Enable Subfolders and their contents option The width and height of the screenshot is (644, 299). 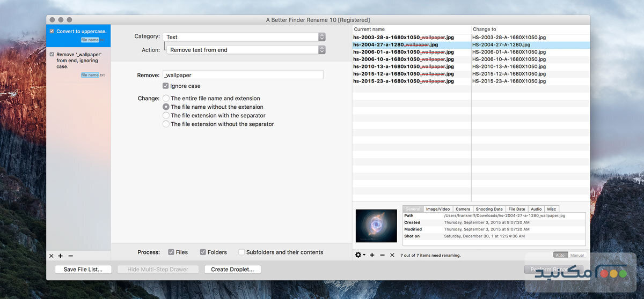(x=241, y=252)
